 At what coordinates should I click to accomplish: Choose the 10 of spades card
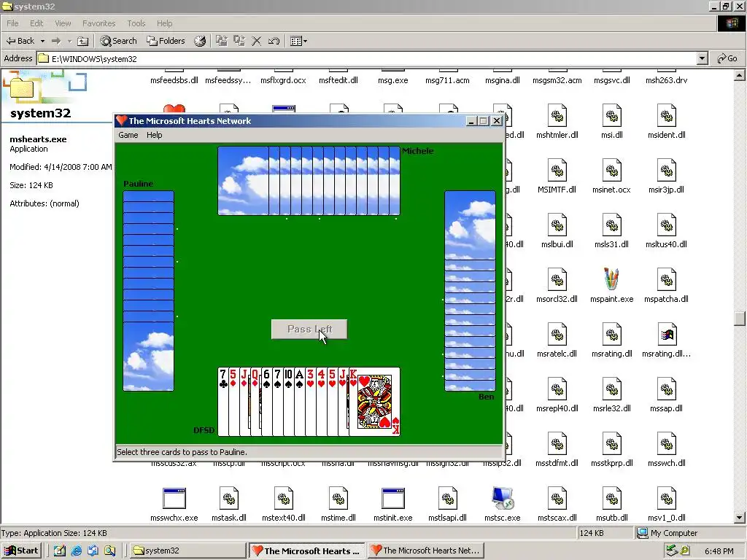pyautogui.click(x=289, y=402)
